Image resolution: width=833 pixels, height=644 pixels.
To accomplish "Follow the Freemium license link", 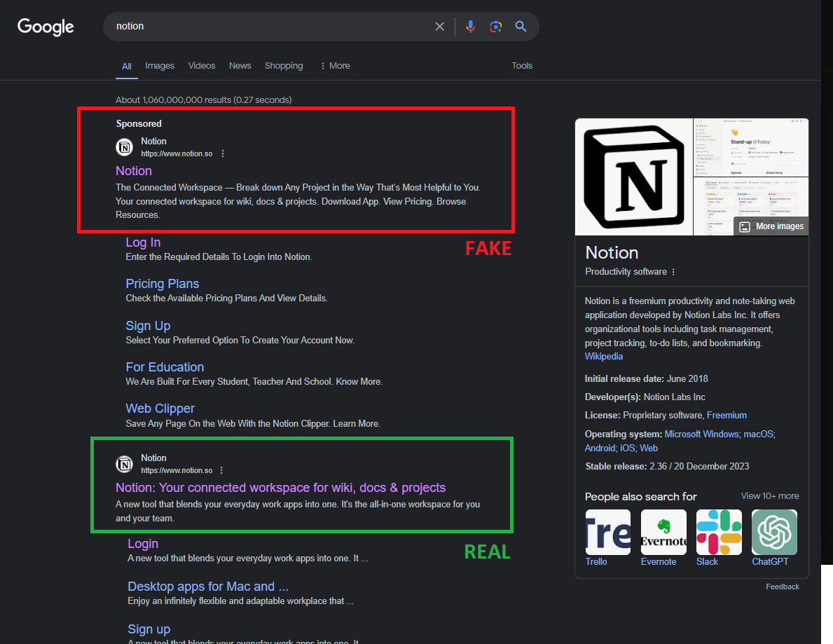I will (727, 416).
